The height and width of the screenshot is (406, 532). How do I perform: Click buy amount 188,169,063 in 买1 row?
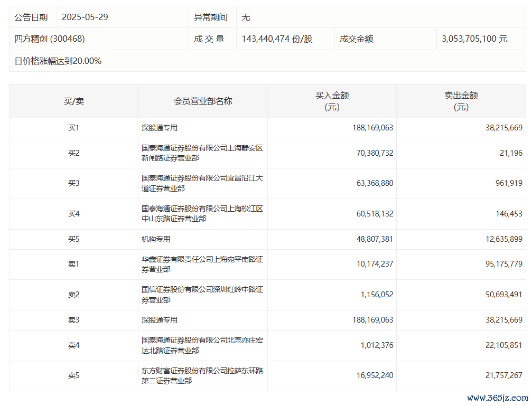pos(372,128)
